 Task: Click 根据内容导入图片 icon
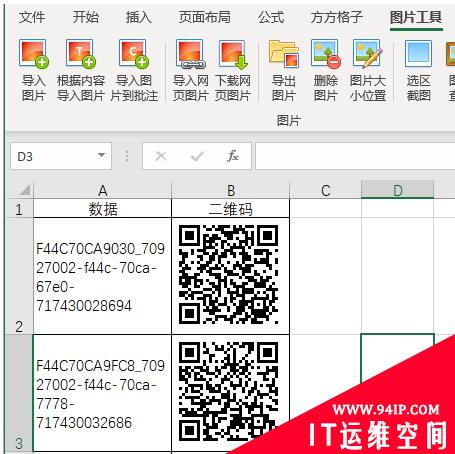pos(81,54)
